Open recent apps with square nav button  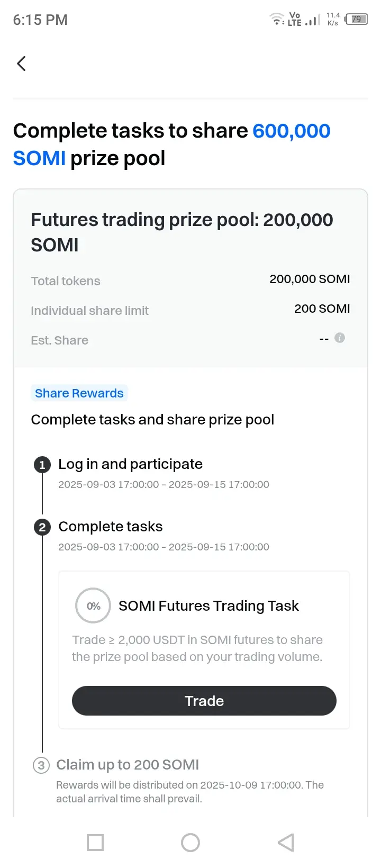95,843
